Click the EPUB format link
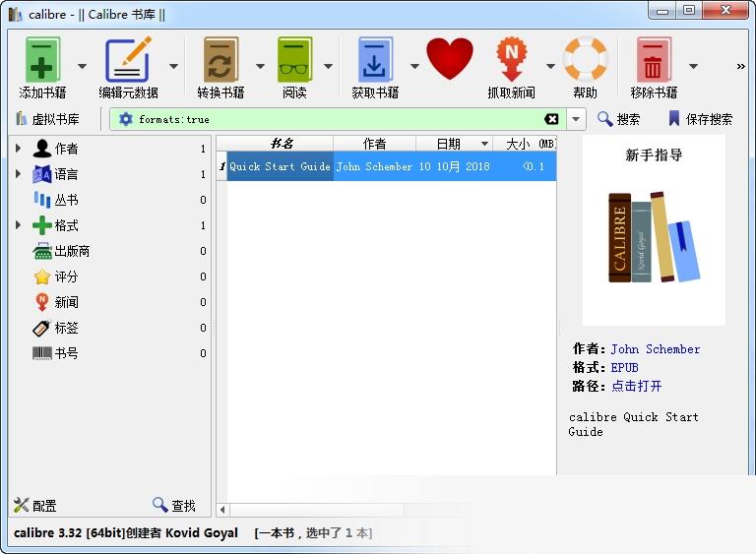 pyautogui.click(x=624, y=367)
